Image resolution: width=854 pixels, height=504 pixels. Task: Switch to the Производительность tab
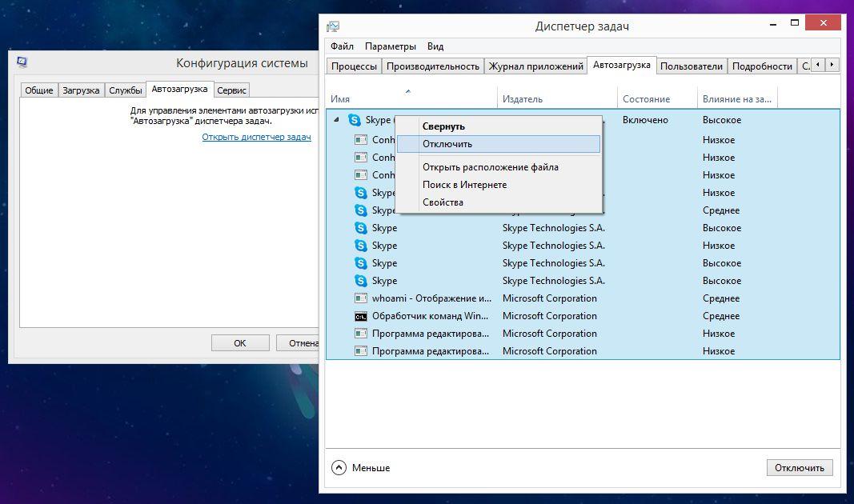(x=433, y=66)
